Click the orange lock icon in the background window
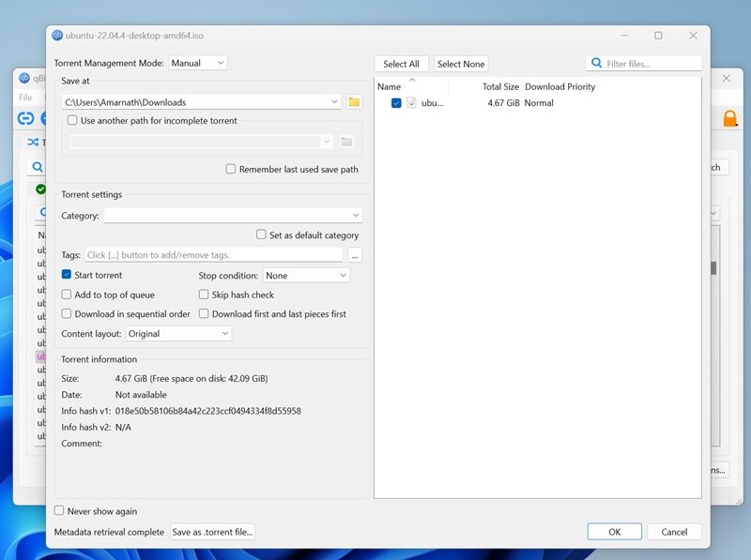The width and height of the screenshot is (751, 560). (730, 118)
